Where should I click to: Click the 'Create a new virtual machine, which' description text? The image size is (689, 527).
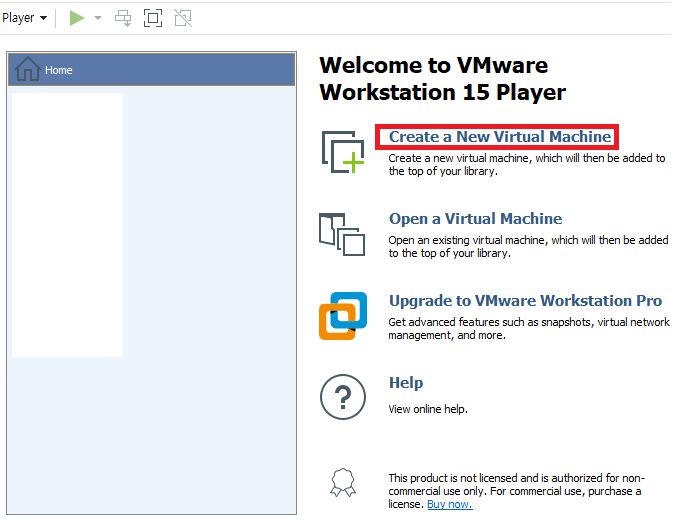pos(527,165)
